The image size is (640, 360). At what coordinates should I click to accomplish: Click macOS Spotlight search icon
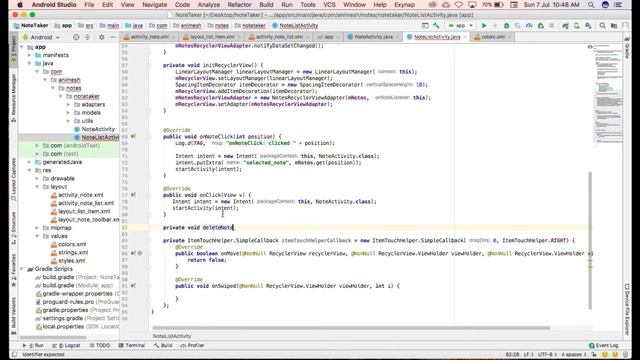click(591, 5)
